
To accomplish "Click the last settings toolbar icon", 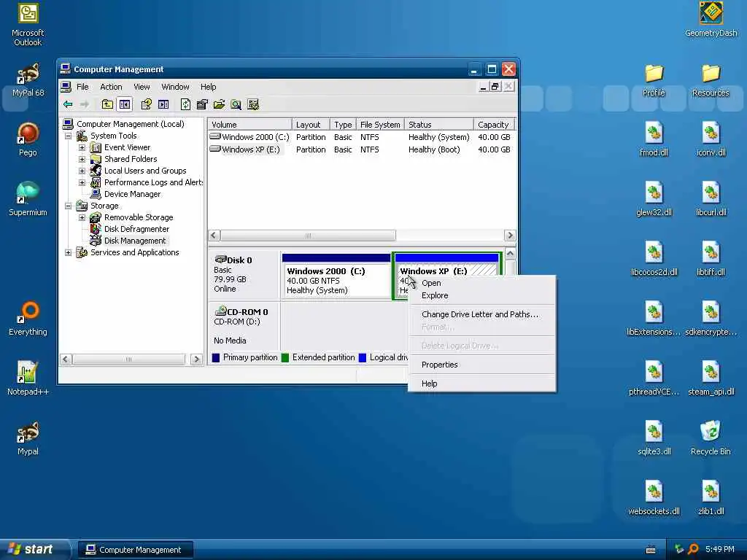I will 253,104.
